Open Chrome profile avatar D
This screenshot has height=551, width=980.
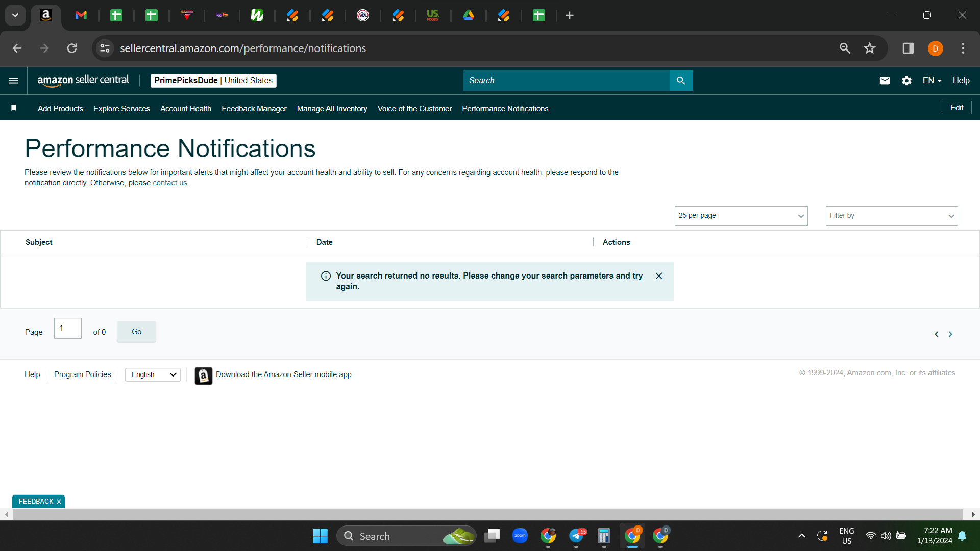[935, 48]
